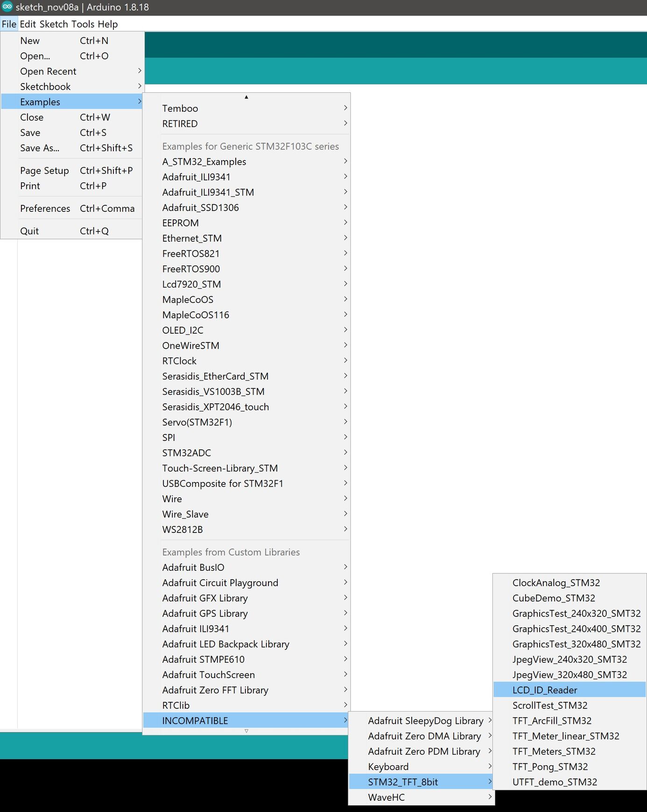Load the TFT_Pong_STM32 example
This screenshot has height=812, width=647.
coord(570,767)
